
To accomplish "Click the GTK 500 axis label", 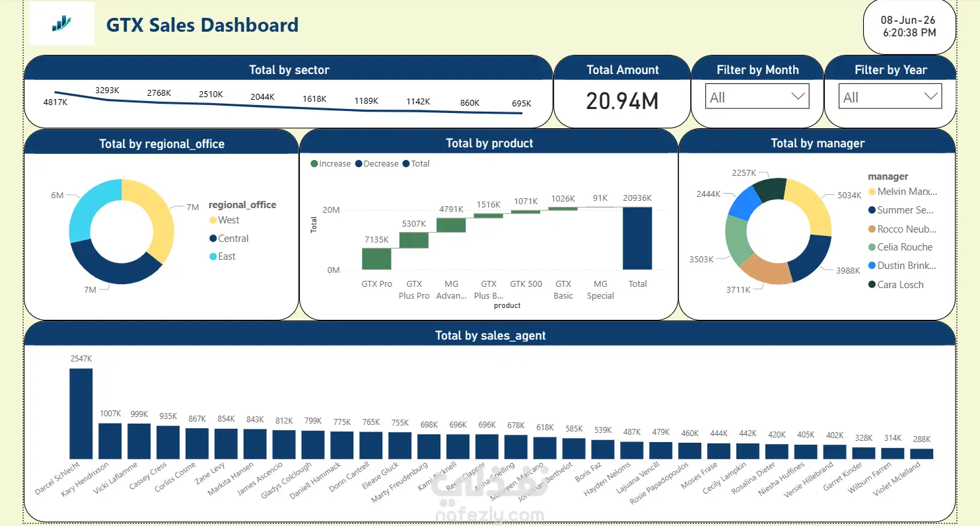I will tap(526, 284).
